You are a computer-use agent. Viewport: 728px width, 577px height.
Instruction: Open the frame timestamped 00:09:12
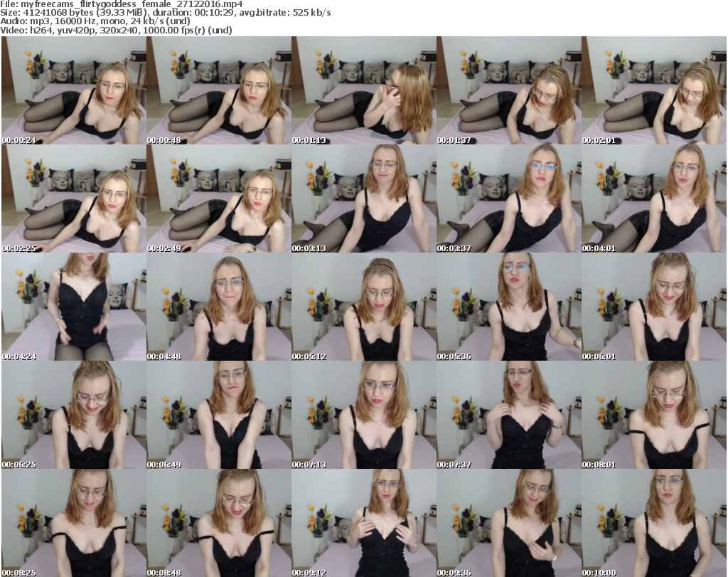click(x=363, y=523)
